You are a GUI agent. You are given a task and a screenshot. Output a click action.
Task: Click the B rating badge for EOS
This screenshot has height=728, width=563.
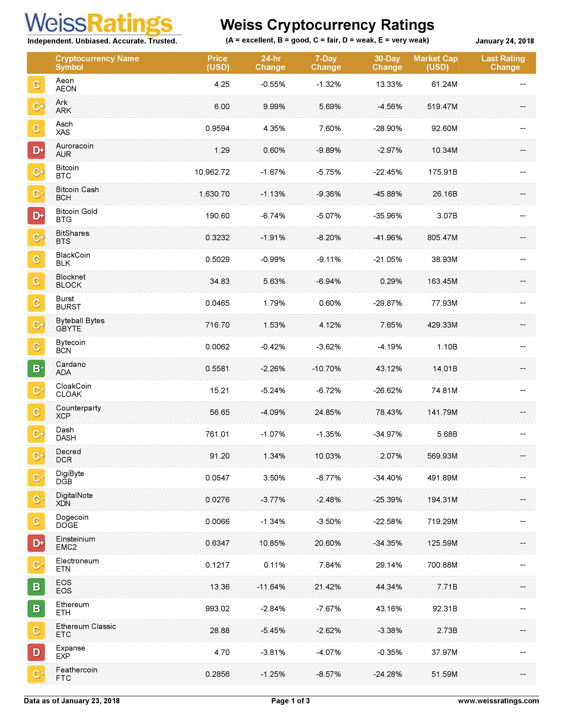pyautogui.click(x=36, y=587)
